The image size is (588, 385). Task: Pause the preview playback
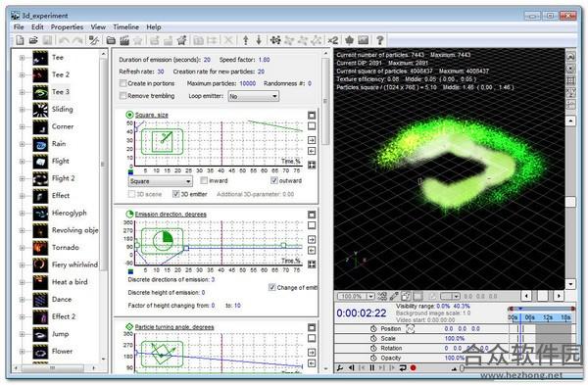coord(371,368)
